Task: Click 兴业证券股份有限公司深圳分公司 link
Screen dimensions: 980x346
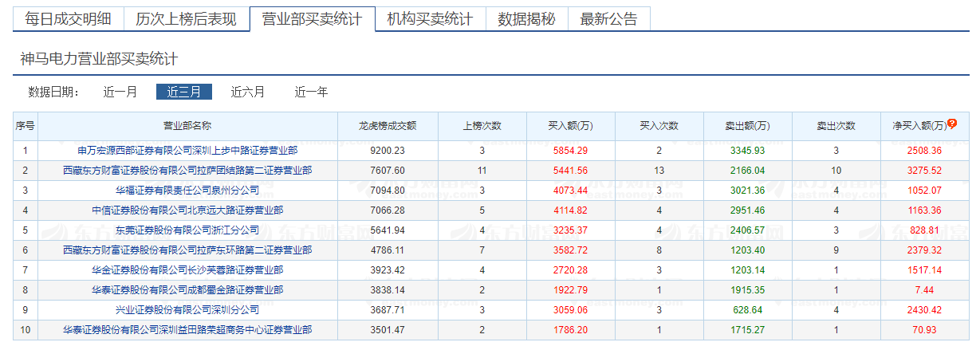Action: (187, 309)
